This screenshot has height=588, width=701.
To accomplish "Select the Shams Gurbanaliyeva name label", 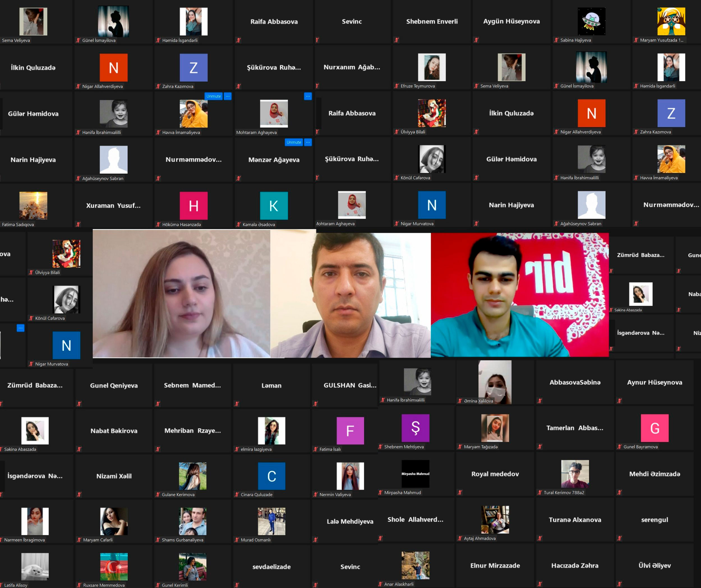I will [182, 540].
